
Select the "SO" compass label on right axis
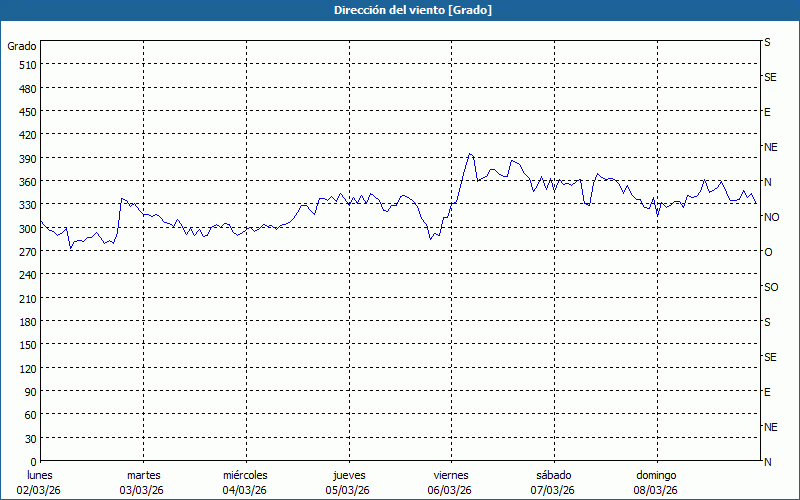(x=771, y=287)
